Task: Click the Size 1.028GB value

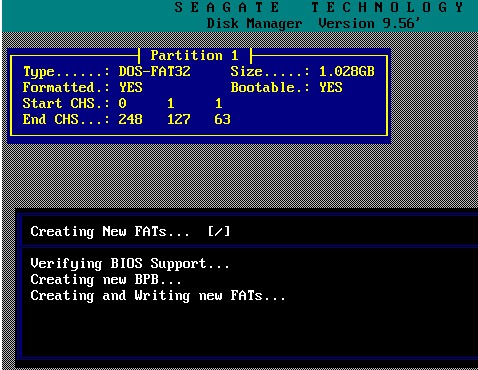Action: [x=347, y=71]
